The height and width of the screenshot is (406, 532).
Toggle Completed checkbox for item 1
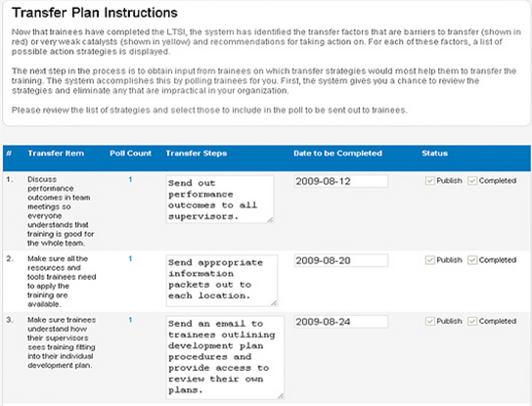pos(472,181)
